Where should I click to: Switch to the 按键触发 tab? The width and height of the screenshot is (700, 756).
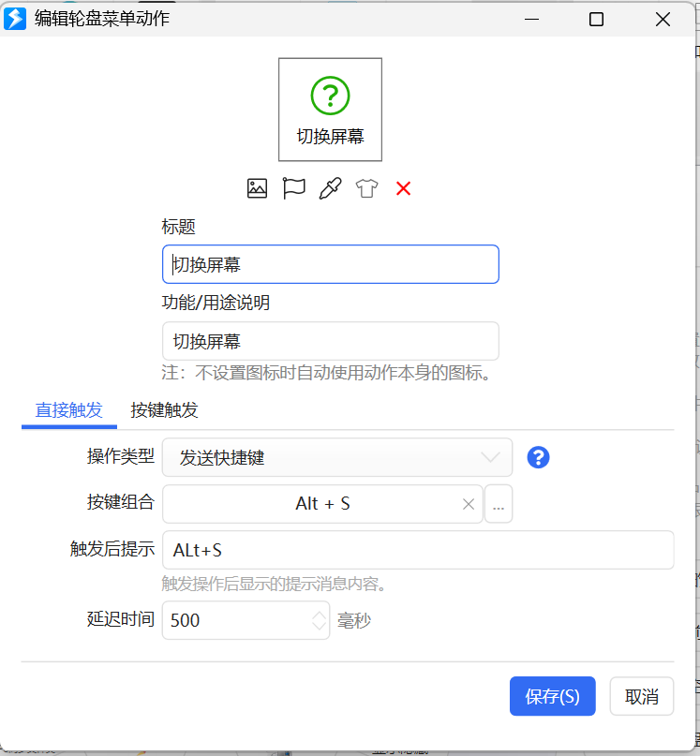[164, 410]
